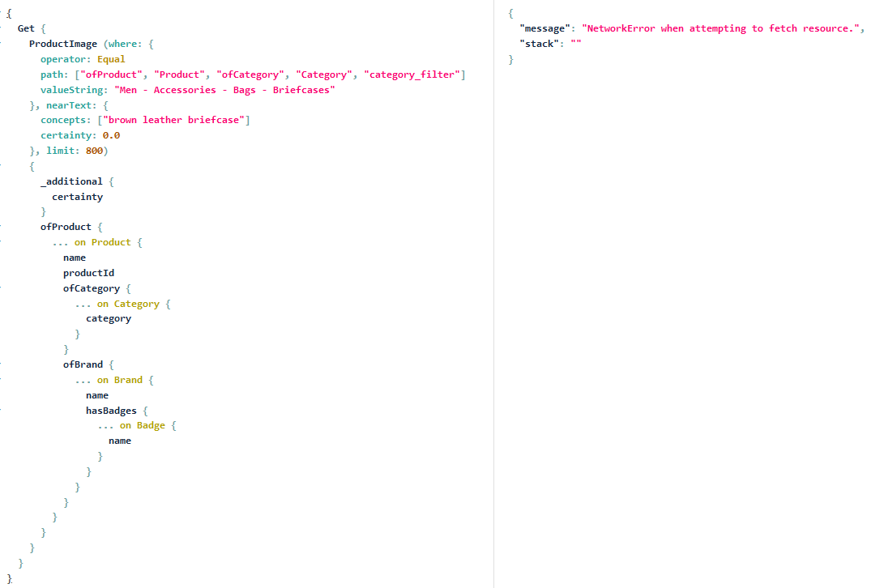Image resolution: width=871 pixels, height=588 pixels.
Task: Click the Get keyword in the query
Action: (25, 28)
